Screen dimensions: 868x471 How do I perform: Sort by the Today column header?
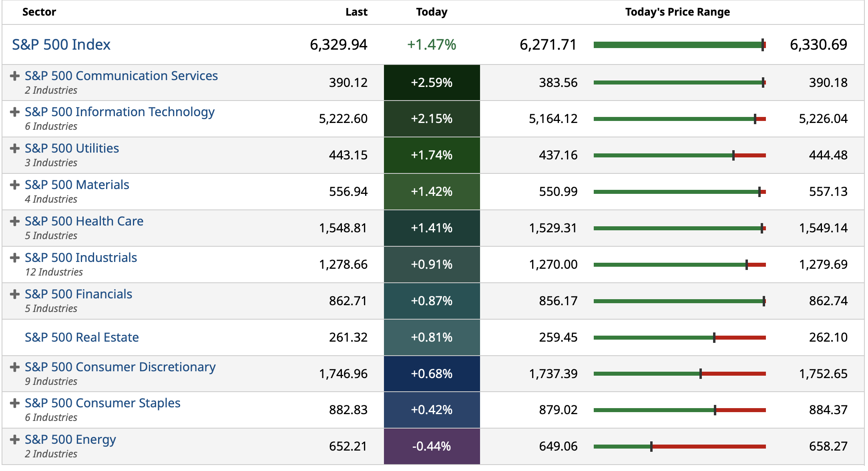(432, 12)
